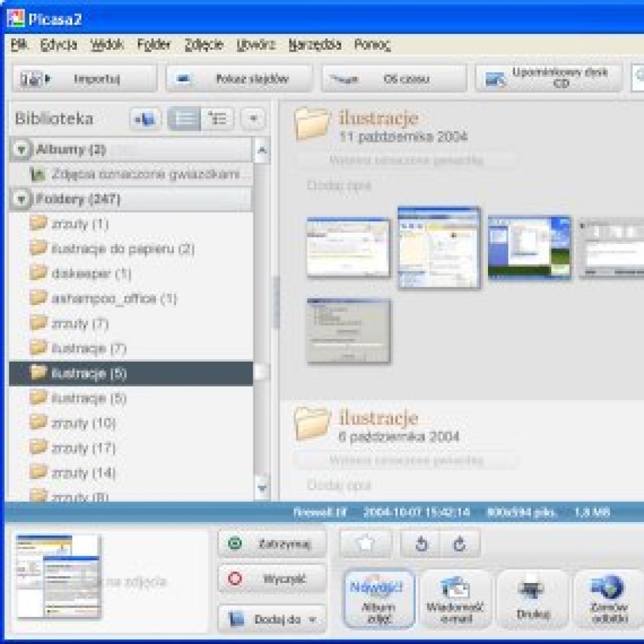This screenshot has height=644, width=644.
Task: Collapse the Foldery (247) section
Action: click(21, 199)
